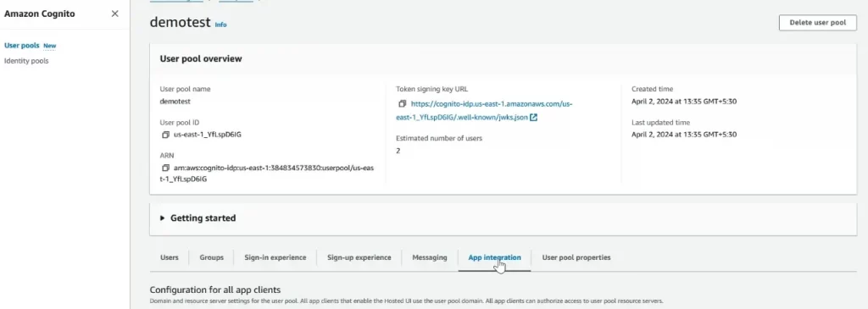The image size is (868, 309).
Task: Open the Token signing key URL link
Action: (x=484, y=111)
